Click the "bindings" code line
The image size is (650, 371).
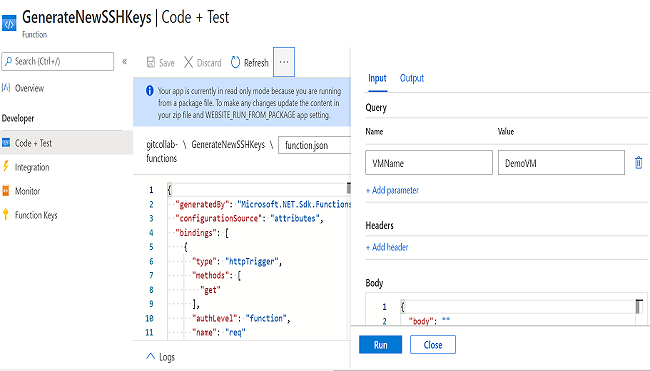click(202, 233)
